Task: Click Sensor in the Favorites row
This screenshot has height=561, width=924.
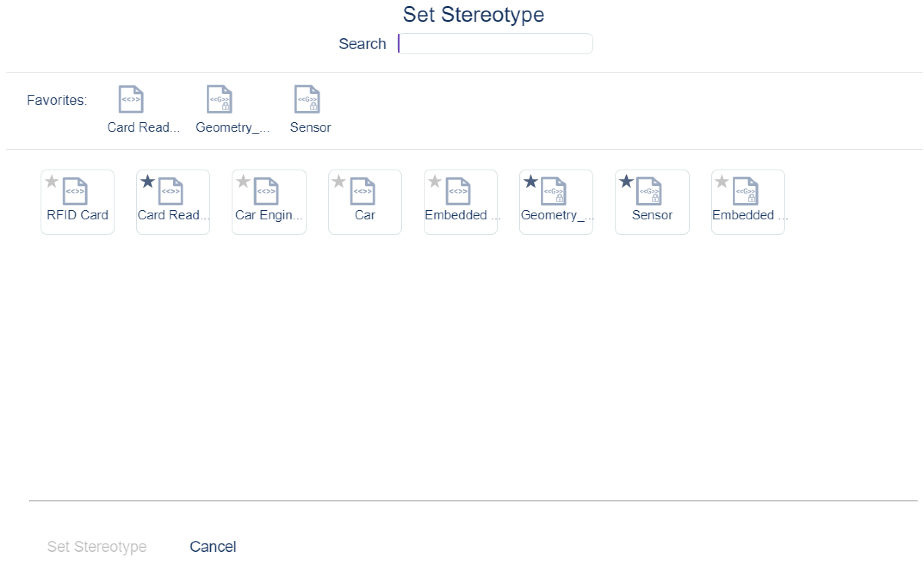Action: pos(307,99)
